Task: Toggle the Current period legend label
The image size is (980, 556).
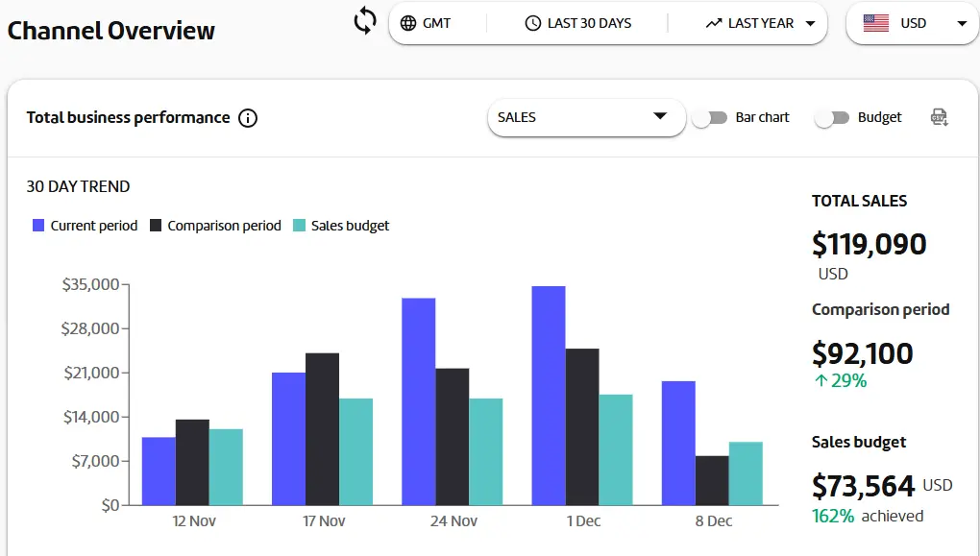Action: point(94,226)
